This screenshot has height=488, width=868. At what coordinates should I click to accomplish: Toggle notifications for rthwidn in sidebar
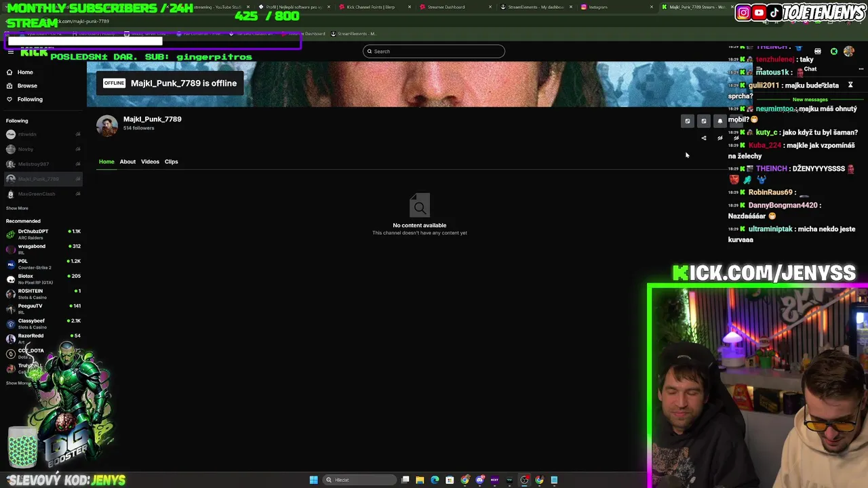point(78,134)
